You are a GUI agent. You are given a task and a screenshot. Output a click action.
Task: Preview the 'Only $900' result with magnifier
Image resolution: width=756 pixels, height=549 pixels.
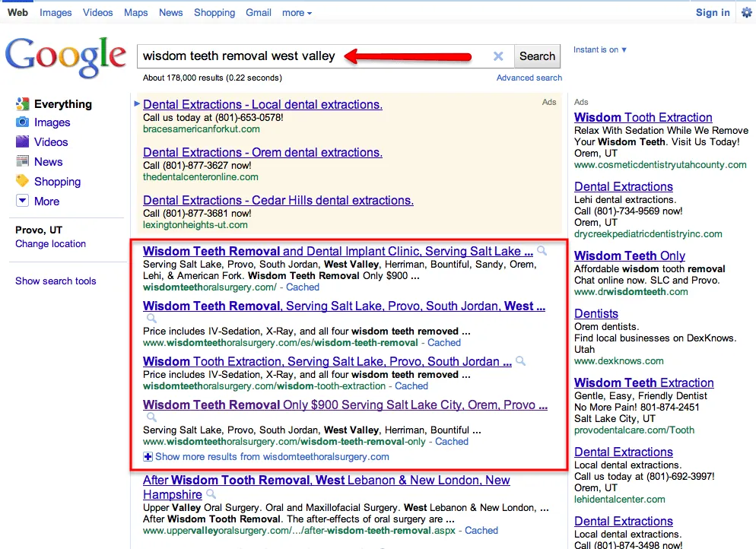[151, 417]
